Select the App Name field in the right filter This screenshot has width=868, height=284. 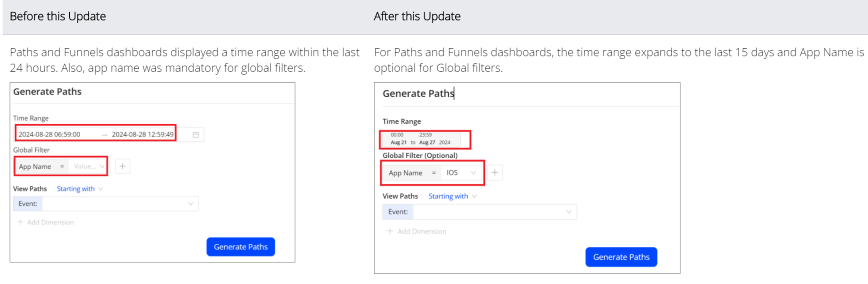[x=406, y=173]
